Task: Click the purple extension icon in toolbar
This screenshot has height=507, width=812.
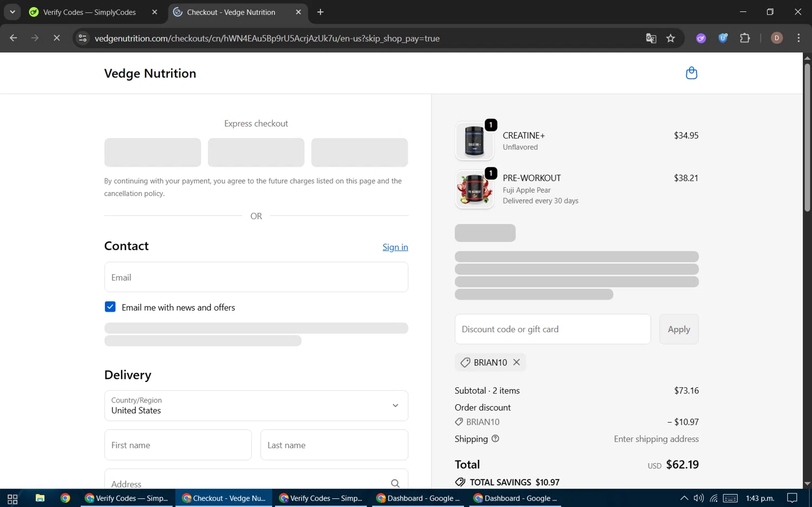Action: [701, 38]
